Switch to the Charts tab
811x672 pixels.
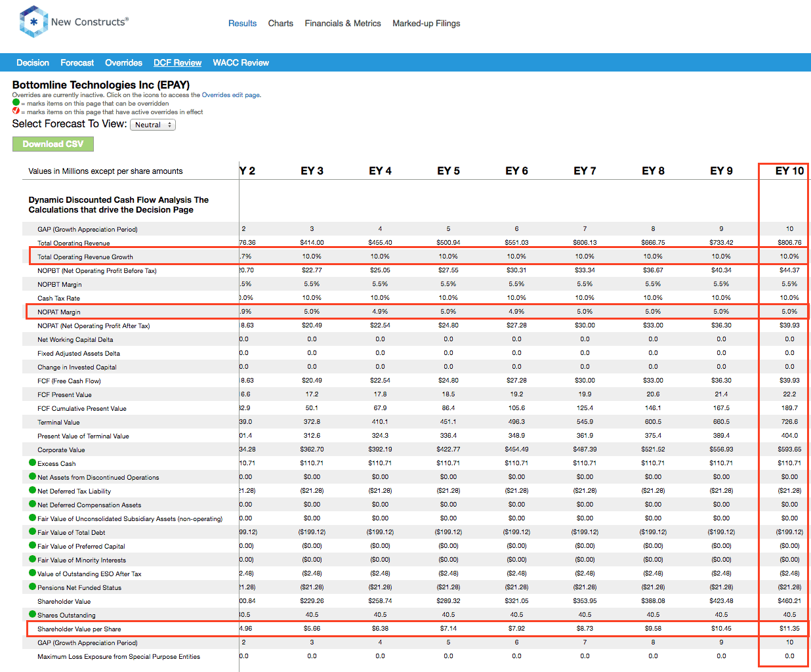[x=281, y=24]
